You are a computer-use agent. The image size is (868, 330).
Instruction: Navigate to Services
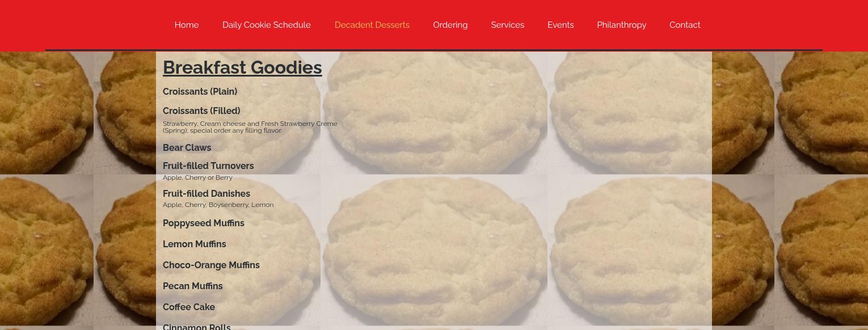click(508, 25)
